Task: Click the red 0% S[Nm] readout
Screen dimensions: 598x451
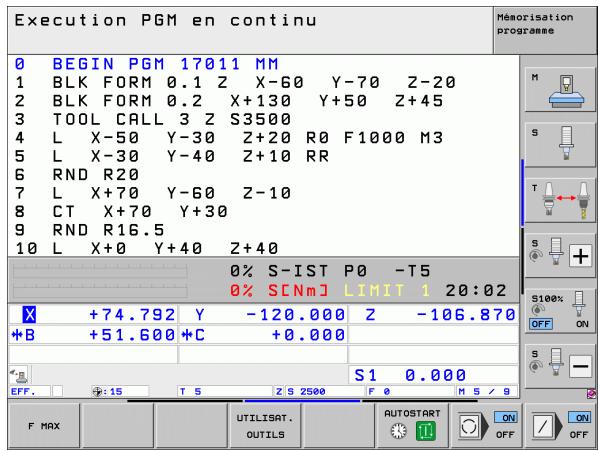Action: pyautogui.click(x=279, y=291)
